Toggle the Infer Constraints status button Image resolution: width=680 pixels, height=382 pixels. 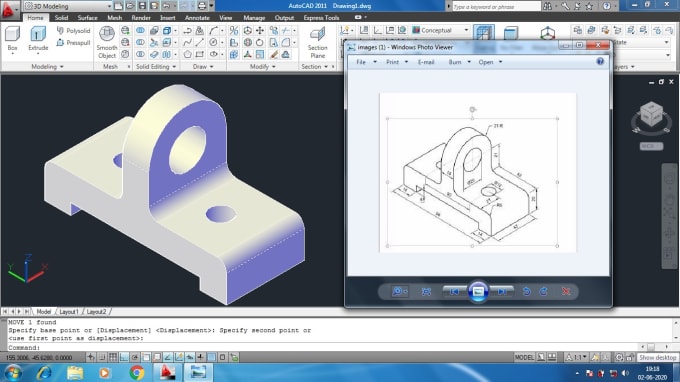(91, 357)
